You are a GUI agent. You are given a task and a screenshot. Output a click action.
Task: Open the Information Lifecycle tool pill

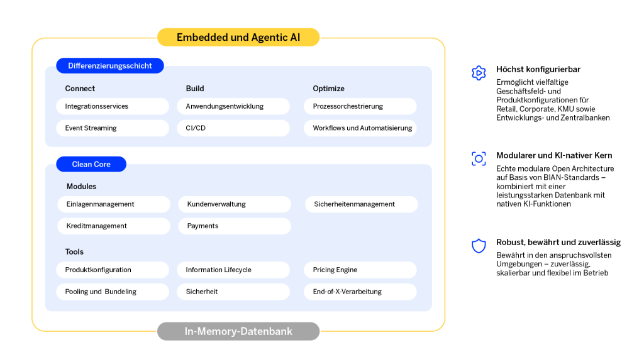[233, 270]
